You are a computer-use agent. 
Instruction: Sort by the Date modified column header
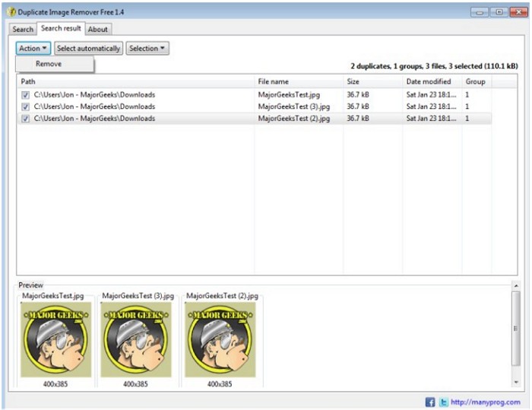tap(432, 81)
